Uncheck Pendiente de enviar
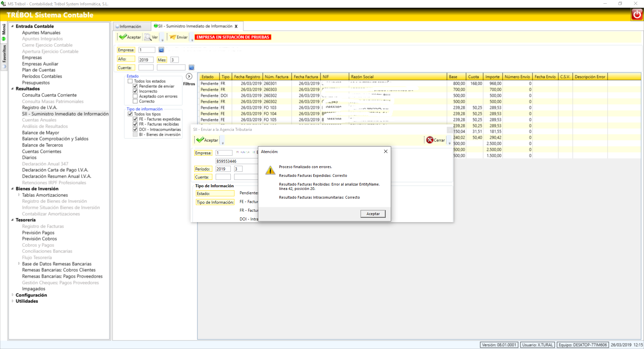 135,86
